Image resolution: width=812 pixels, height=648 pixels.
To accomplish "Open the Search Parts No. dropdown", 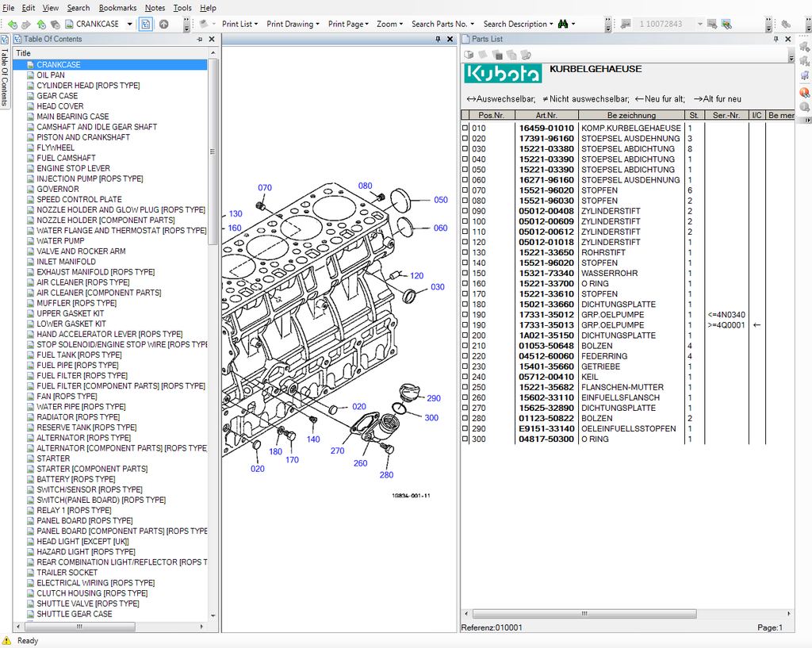I will coord(442,24).
